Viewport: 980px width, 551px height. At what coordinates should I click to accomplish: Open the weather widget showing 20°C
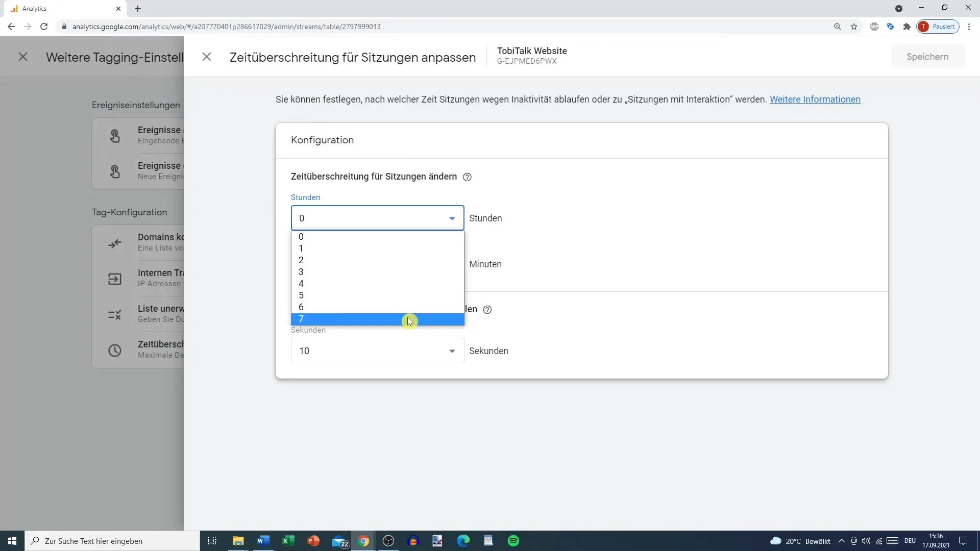[x=800, y=541]
